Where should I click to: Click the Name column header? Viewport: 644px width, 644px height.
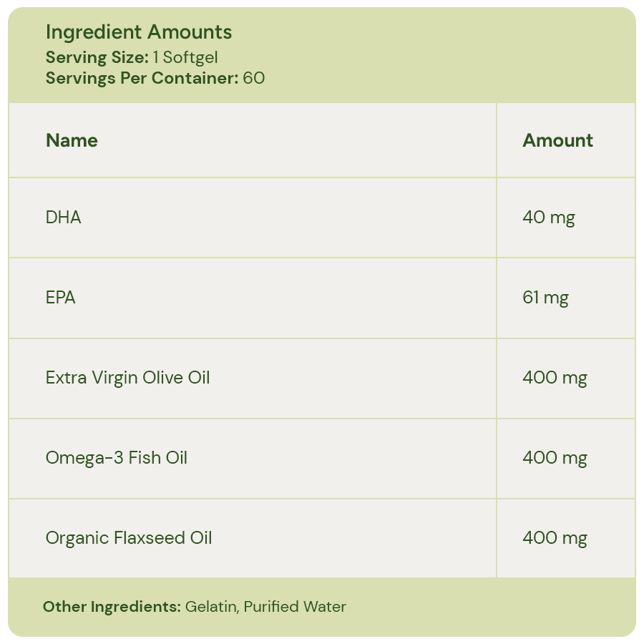pos(72,140)
